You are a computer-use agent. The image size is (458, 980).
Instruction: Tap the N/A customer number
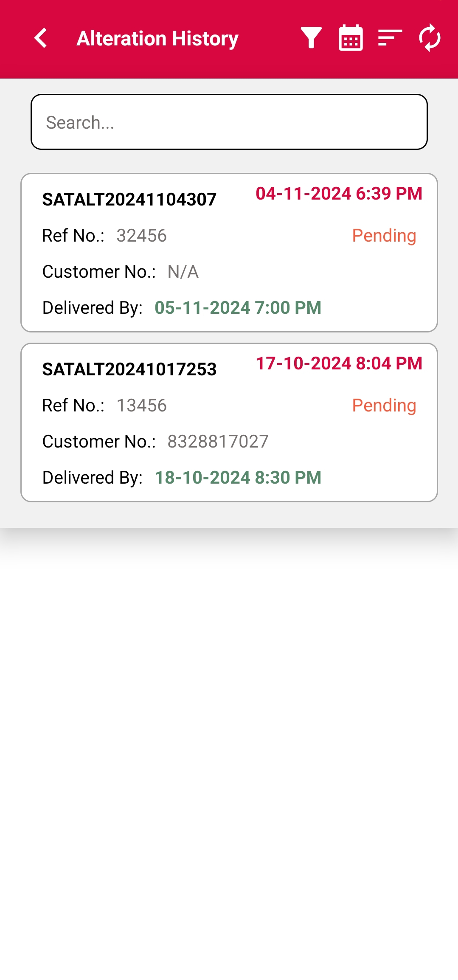pos(183,272)
